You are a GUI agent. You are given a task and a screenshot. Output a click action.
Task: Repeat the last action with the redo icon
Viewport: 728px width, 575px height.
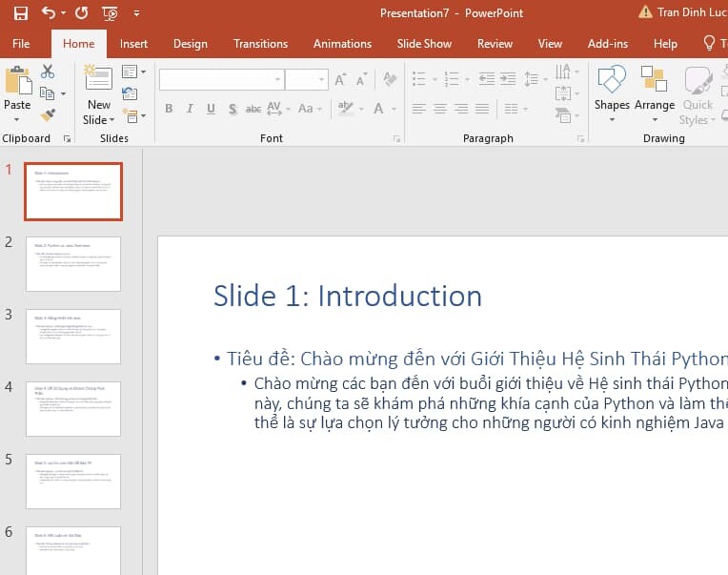coord(82,13)
